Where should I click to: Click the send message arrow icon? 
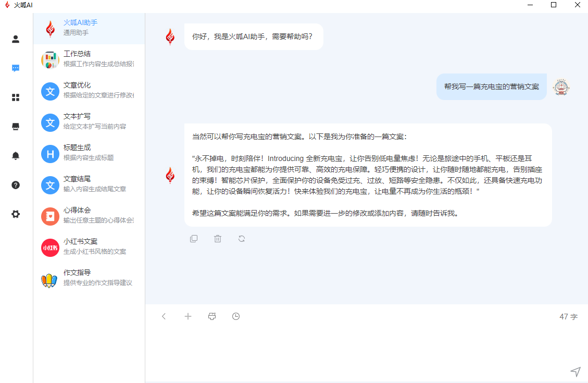[x=575, y=371]
